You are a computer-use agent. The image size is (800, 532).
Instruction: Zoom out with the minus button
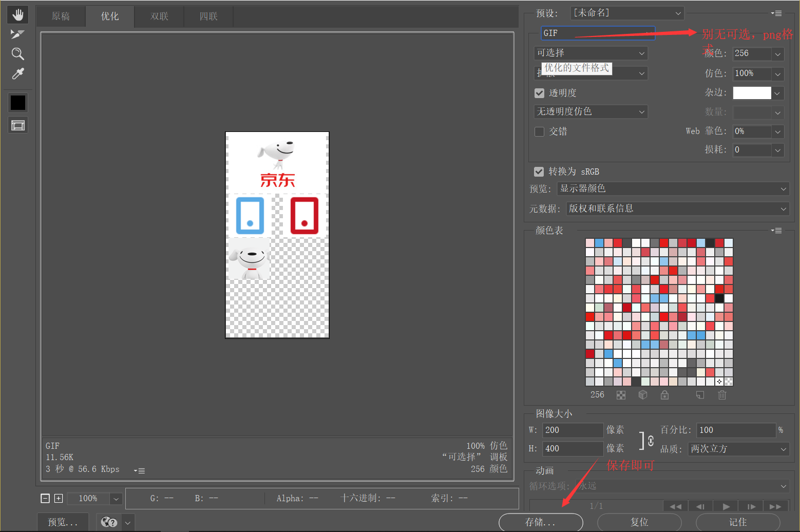coord(45,498)
